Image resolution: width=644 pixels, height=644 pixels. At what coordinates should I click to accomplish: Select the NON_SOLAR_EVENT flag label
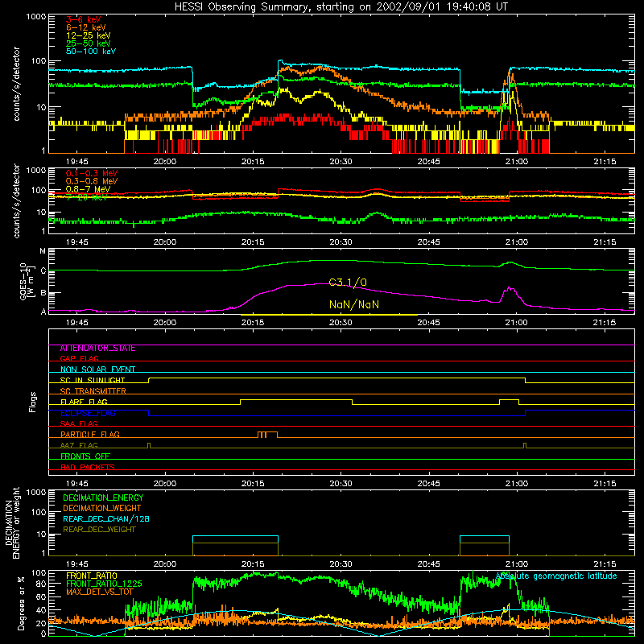click(97, 369)
